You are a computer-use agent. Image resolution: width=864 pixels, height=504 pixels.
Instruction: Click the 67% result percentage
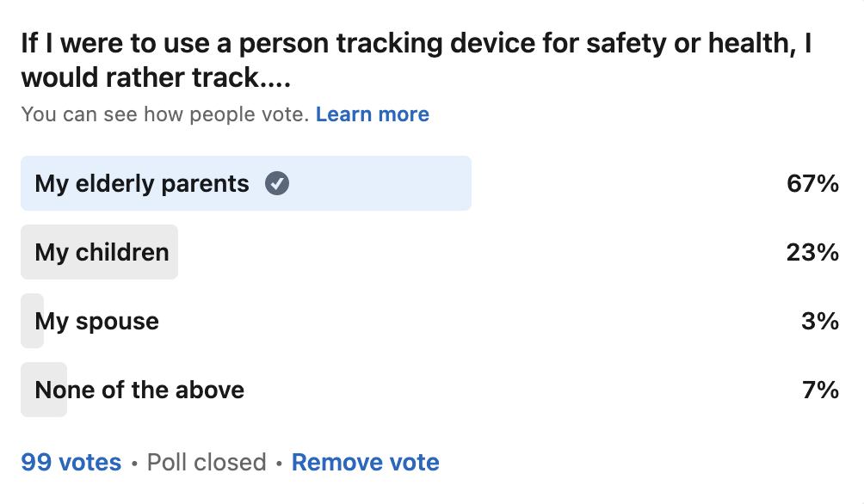(812, 183)
